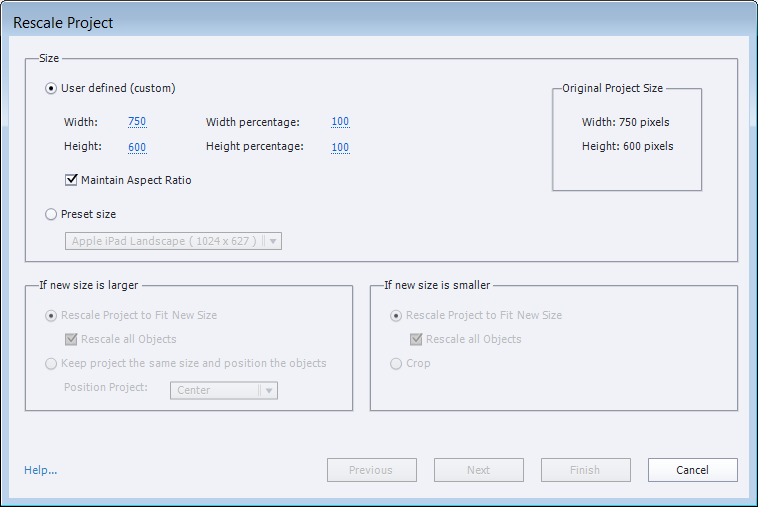Toggle the Maintain Aspect Ratio checkbox
Screen dimensions: 758x507
[71, 180]
